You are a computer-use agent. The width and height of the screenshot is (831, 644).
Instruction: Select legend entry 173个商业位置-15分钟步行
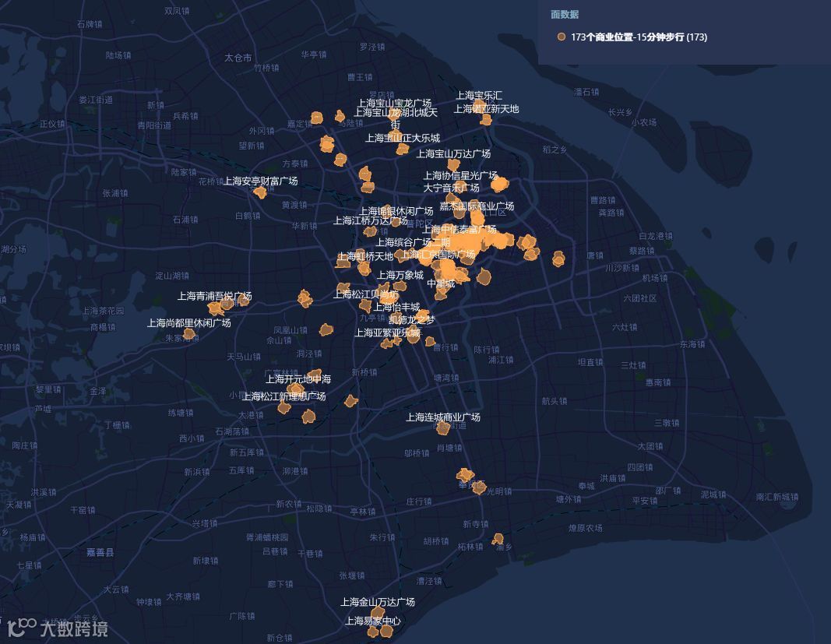pyautogui.click(x=639, y=37)
